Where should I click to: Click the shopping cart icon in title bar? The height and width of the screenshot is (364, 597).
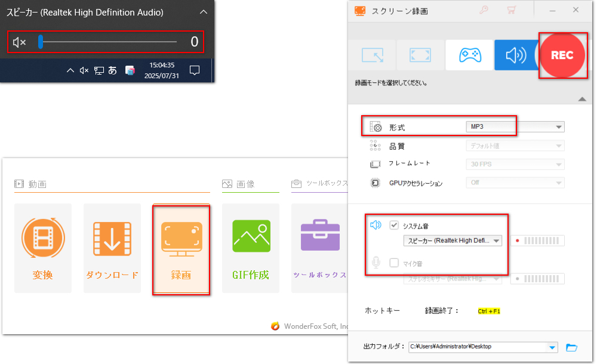(511, 10)
